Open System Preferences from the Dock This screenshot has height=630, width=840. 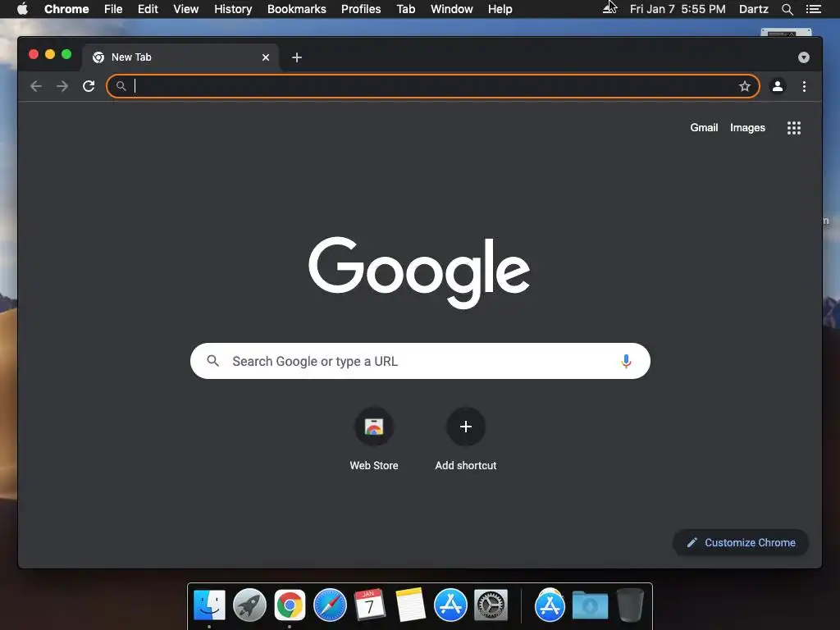(491, 606)
